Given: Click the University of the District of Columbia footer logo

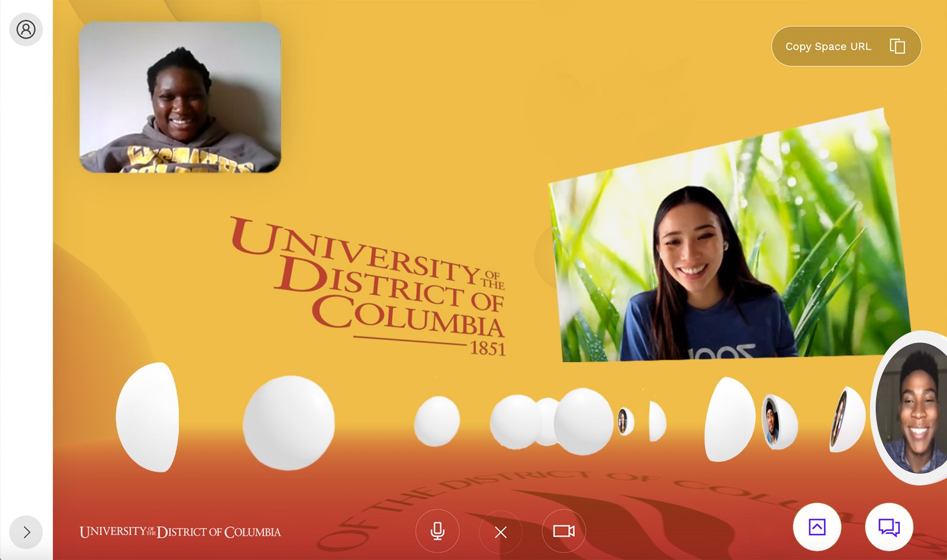Looking at the screenshot, I should 180,532.
